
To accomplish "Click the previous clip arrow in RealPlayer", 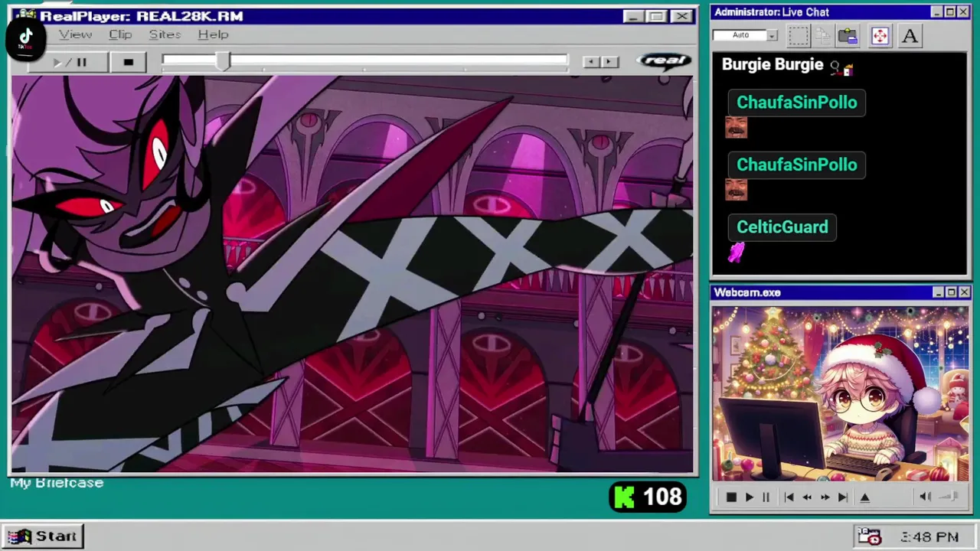I will tap(590, 62).
